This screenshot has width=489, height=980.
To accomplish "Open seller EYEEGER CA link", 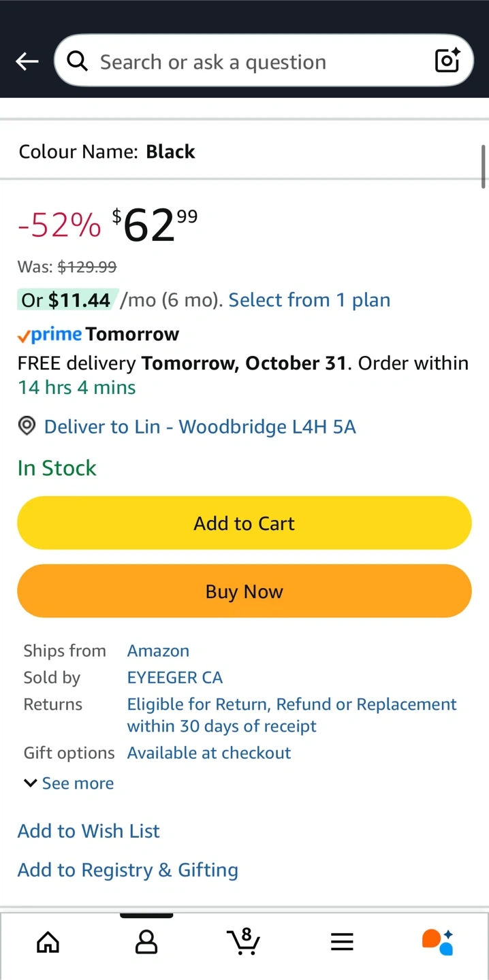I will (x=175, y=678).
